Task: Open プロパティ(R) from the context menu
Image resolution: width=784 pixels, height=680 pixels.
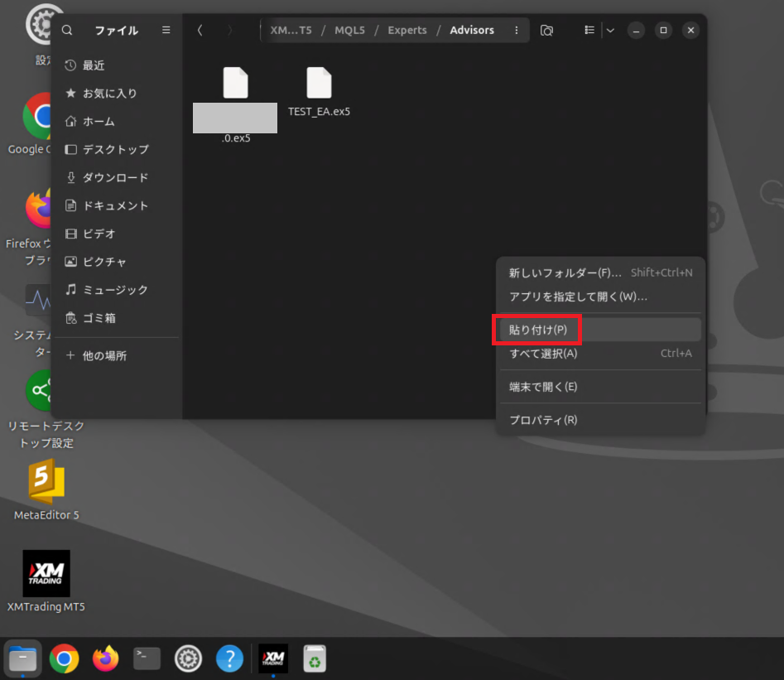Action: (x=543, y=420)
